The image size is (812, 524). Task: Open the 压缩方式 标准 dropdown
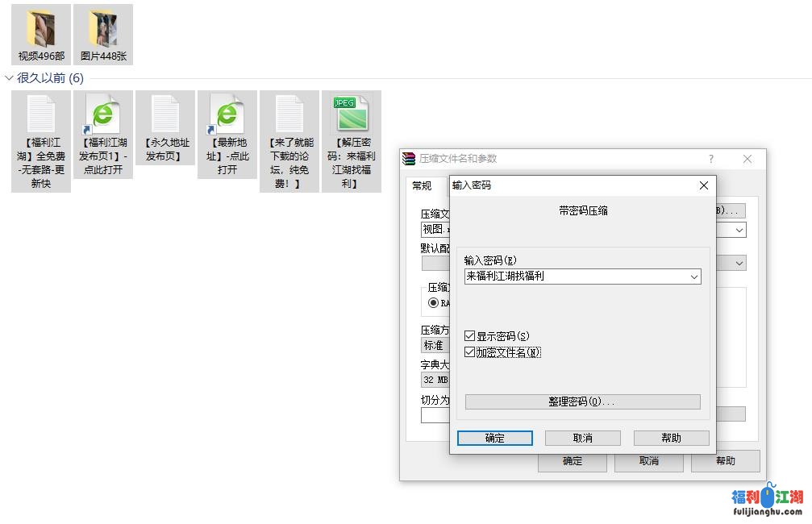pos(435,345)
